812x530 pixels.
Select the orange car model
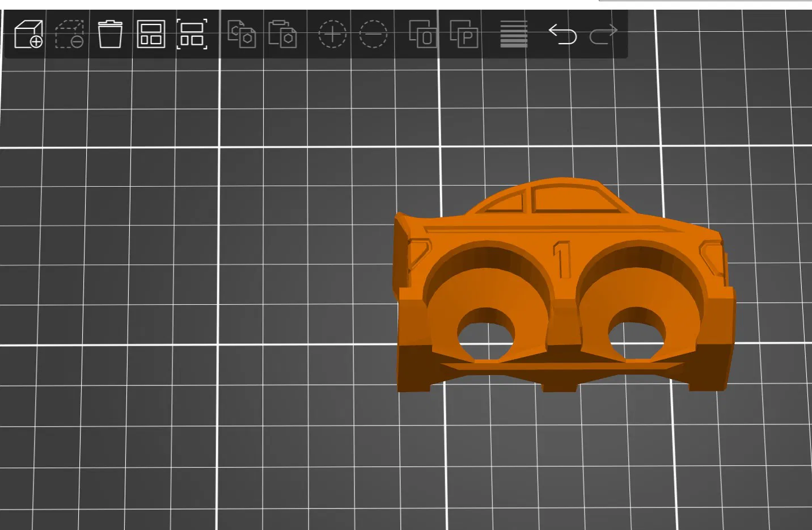(x=564, y=285)
